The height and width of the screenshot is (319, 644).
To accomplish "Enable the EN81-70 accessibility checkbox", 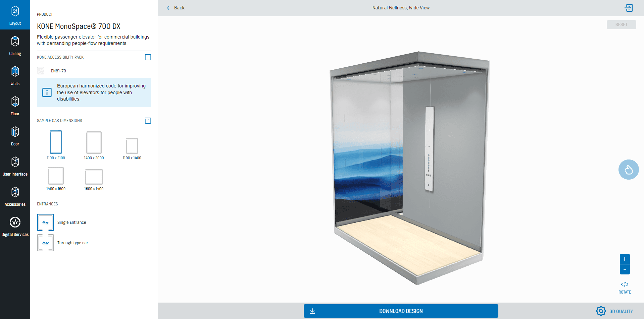I will pos(41,71).
